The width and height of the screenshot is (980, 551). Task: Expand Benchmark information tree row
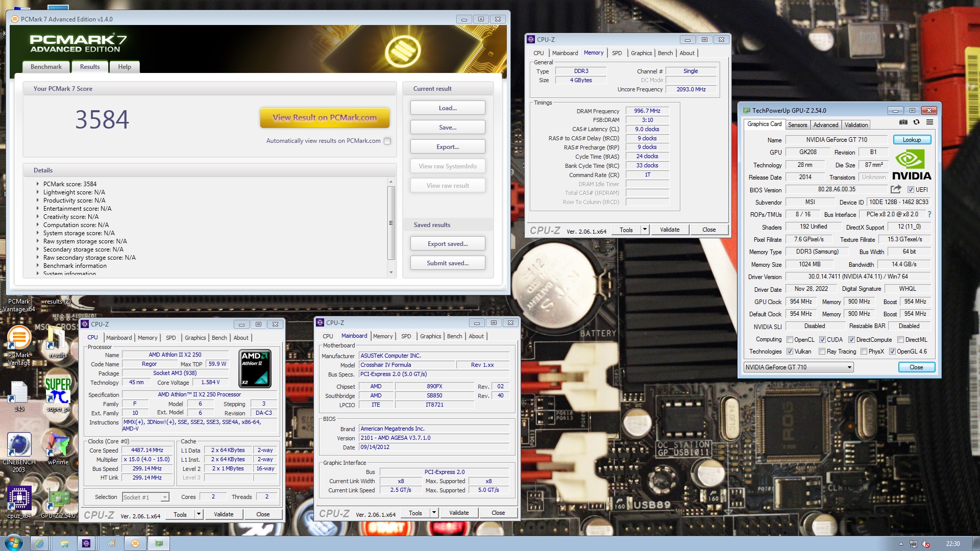pyautogui.click(x=37, y=266)
